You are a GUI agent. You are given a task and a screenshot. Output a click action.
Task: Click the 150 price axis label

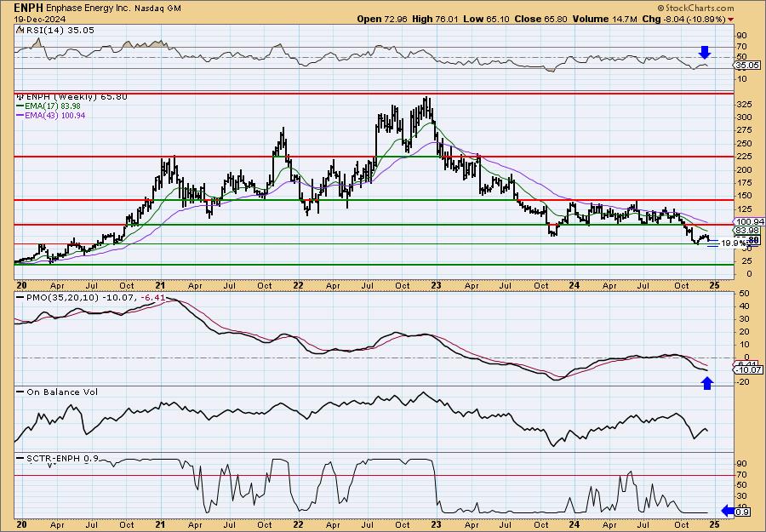point(744,196)
